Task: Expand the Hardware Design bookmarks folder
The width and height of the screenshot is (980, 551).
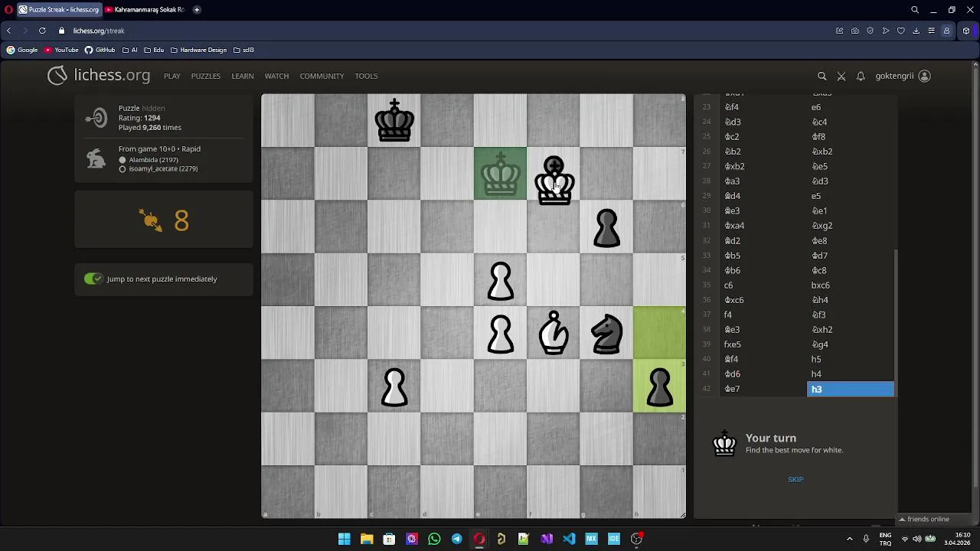Action: [198, 50]
